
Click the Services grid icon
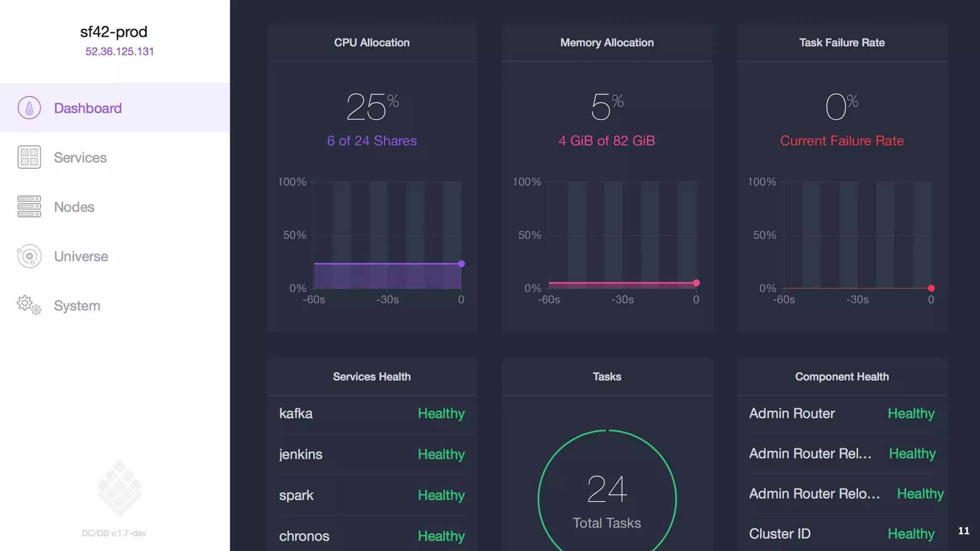pyautogui.click(x=29, y=157)
